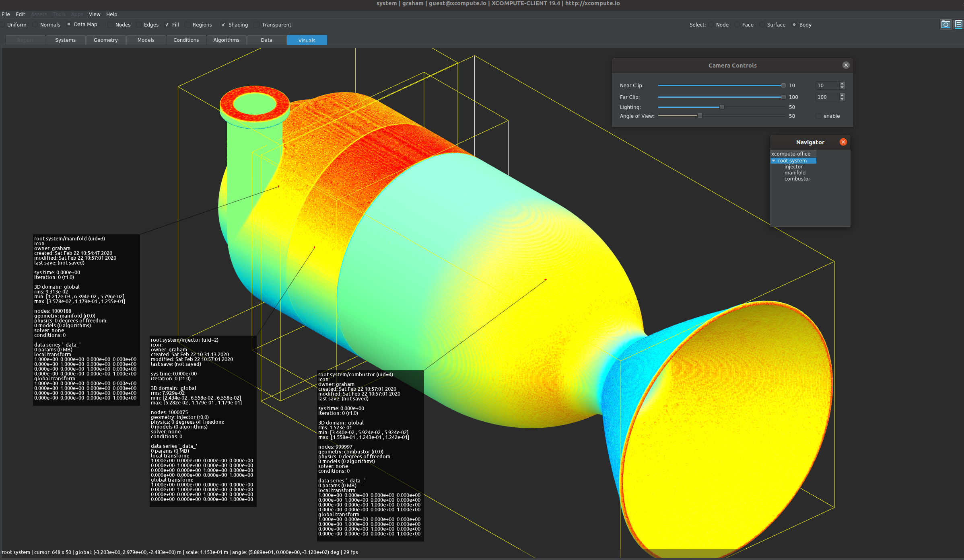Toggle the Shading checkbox
The image size is (964, 560).
(223, 25)
